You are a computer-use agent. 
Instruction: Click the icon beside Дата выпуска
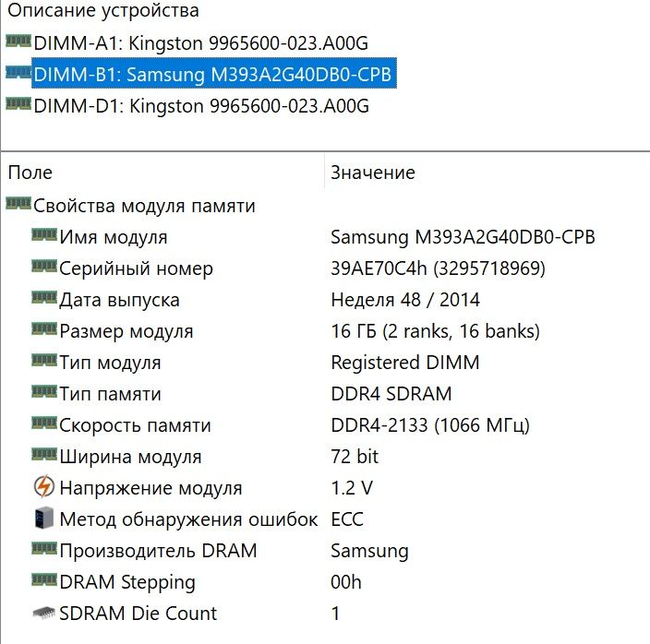[44, 297]
